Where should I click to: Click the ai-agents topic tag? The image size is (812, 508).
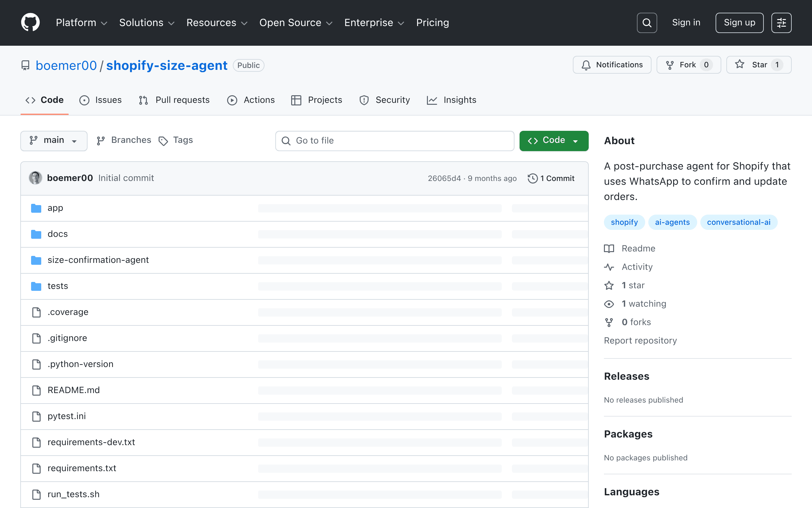tap(672, 223)
